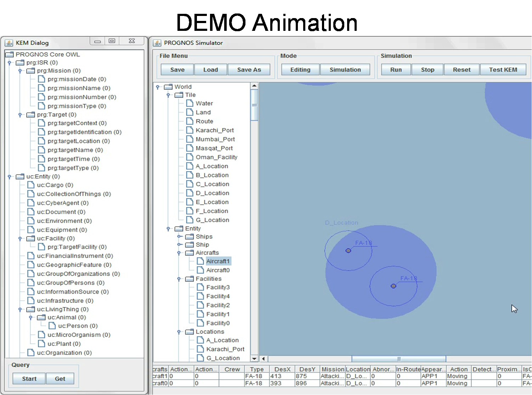Click the Aircraft0 document icon
The height and width of the screenshot is (395, 532).
(x=200, y=270)
